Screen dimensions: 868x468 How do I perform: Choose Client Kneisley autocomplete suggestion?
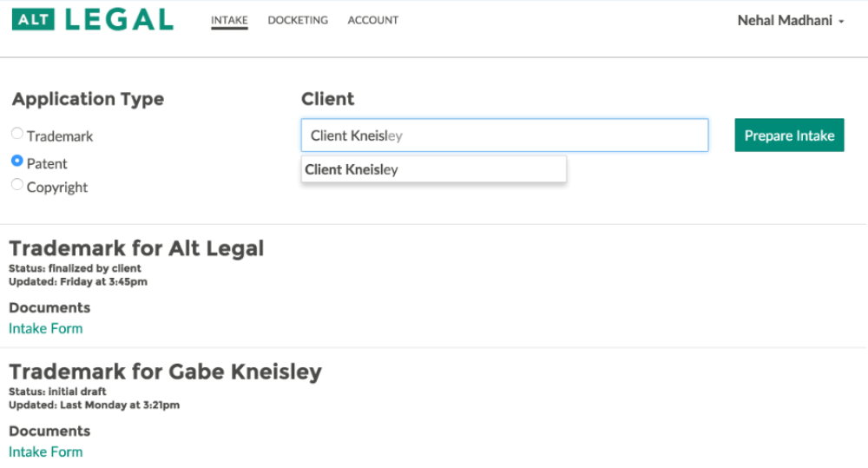[x=433, y=169]
